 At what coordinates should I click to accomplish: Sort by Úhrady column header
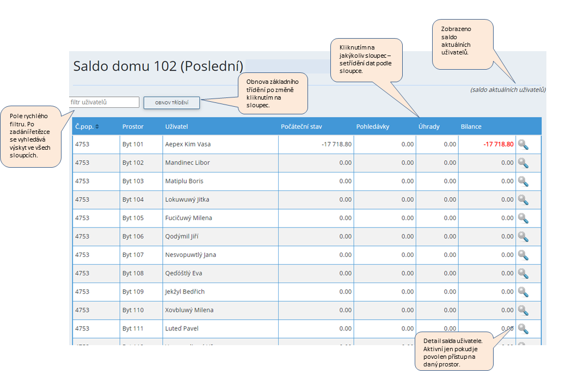pos(428,127)
